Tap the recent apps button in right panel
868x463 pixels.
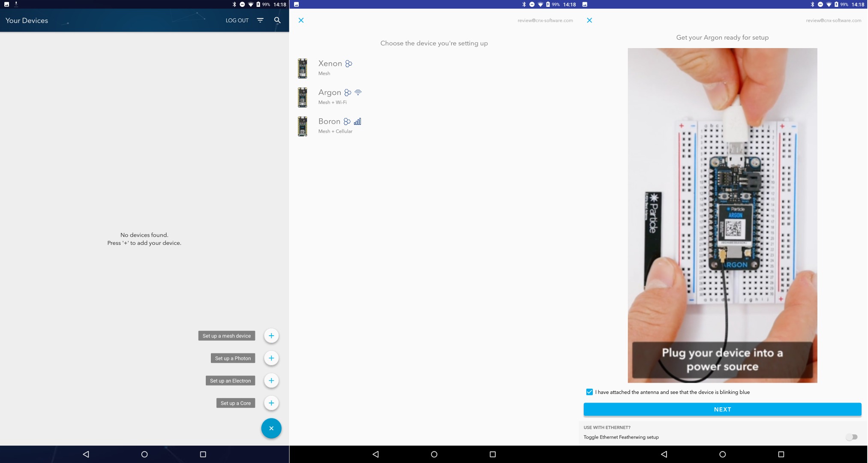(781, 454)
